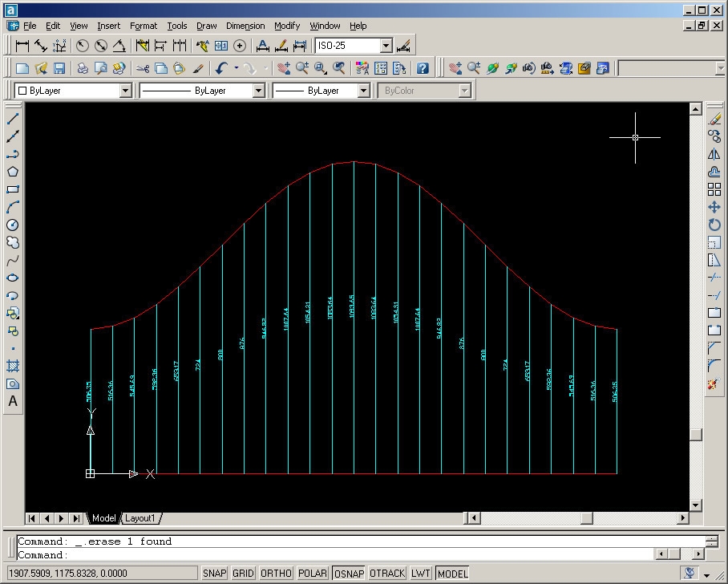The height and width of the screenshot is (584, 728).
Task: Expand the ByLayer linetype dropdown
Action: pyautogui.click(x=258, y=91)
